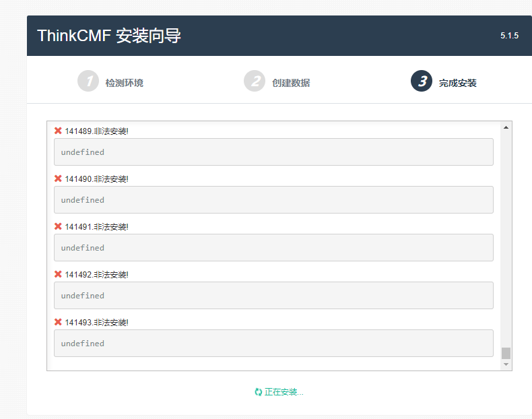Click step 2 circle icon
This screenshot has width=532, height=419.
[x=255, y=81]
